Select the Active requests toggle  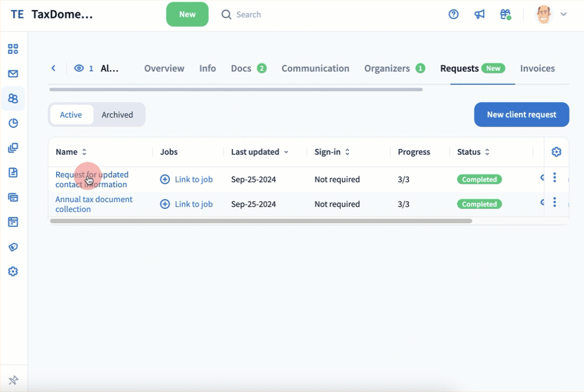(x=71, y=115)
